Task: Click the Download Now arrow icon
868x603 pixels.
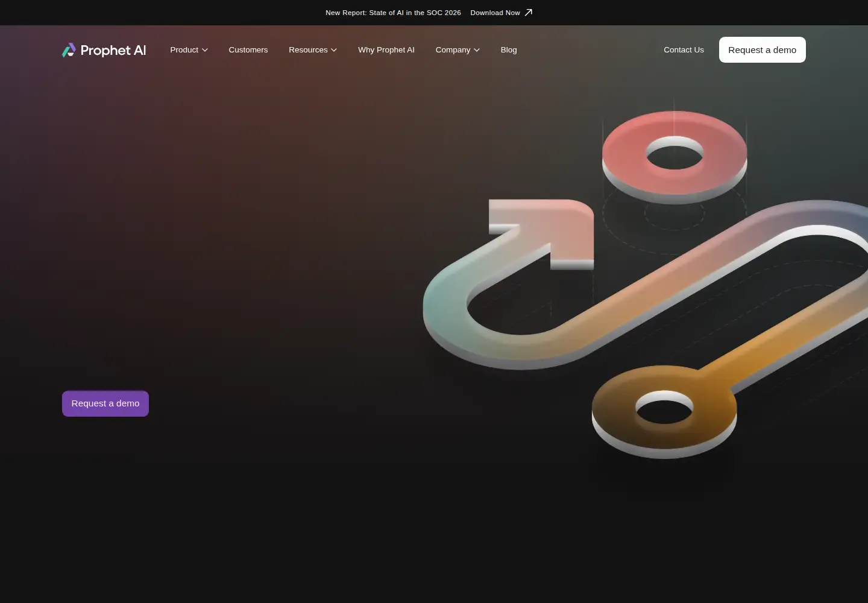Action: [x=529, y=13]
